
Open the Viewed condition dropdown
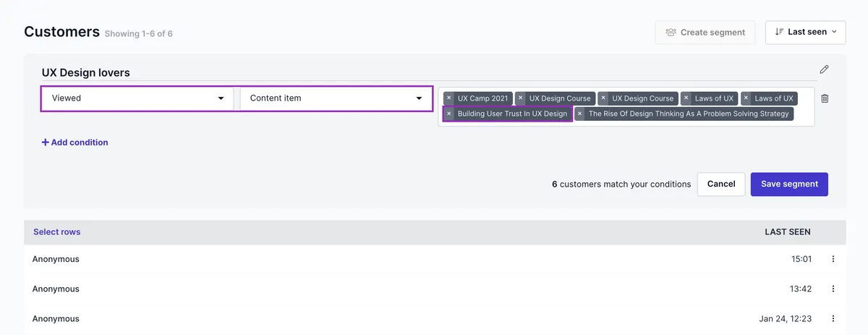tap(137, 98)
